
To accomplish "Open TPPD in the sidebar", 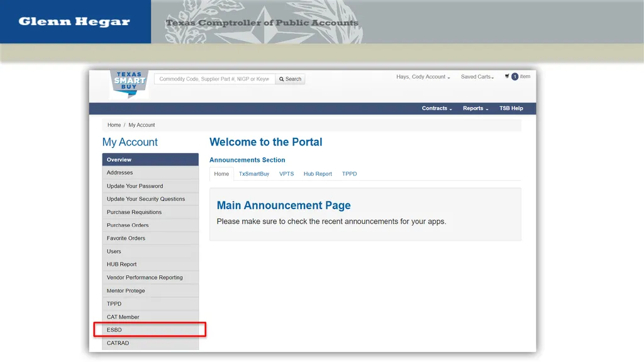I will [x=150, y=304].
